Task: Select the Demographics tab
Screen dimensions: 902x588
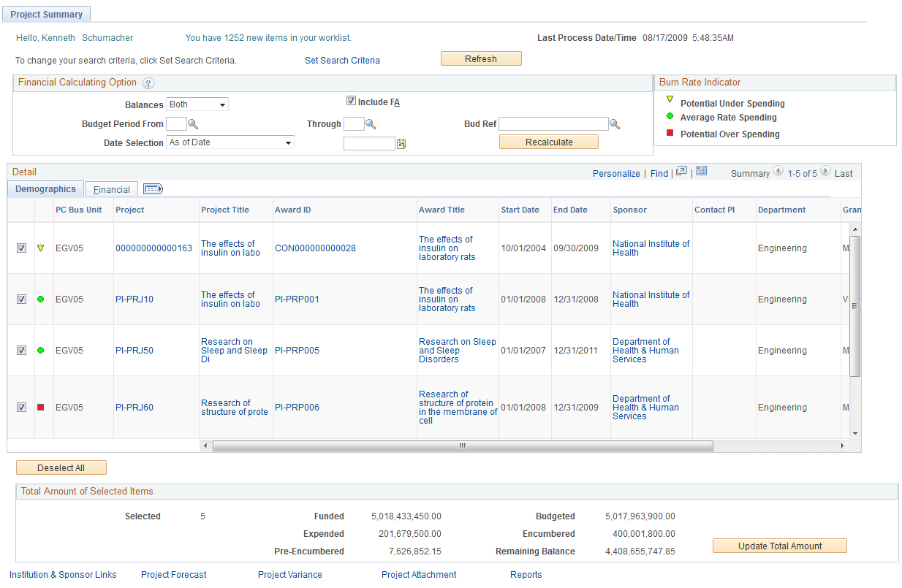Action: coord(45,188)
